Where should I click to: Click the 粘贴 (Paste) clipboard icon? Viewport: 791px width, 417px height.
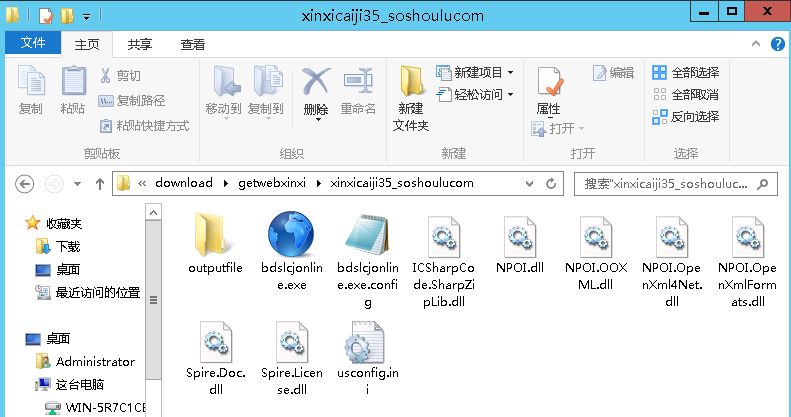point(74,81)
